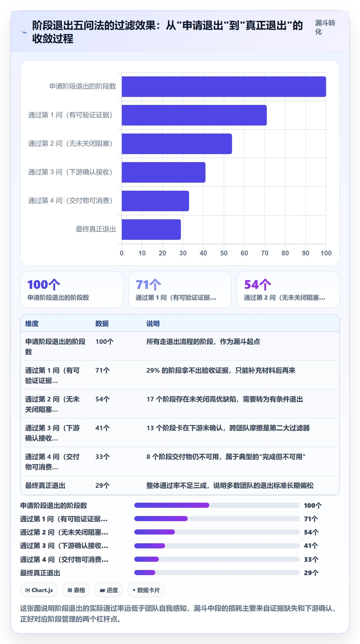Viewport: 360px width, 644px height.
Task: Select the 进度 tag chip
Action: [x=109, y=590]
